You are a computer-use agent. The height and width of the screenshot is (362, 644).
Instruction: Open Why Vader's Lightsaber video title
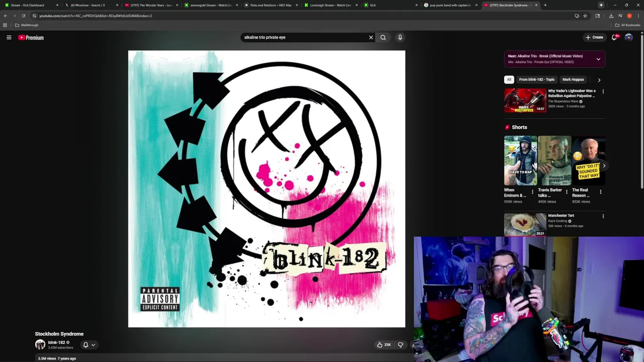click(572, 93)
